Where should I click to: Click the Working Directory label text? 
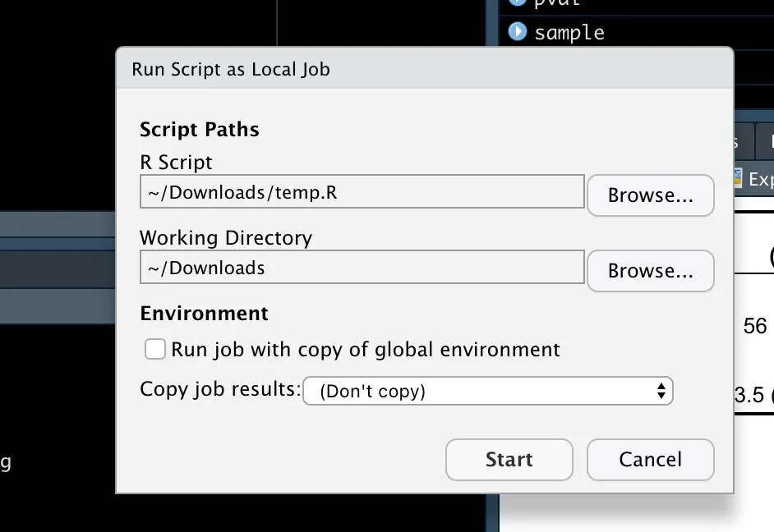point(226,238)
